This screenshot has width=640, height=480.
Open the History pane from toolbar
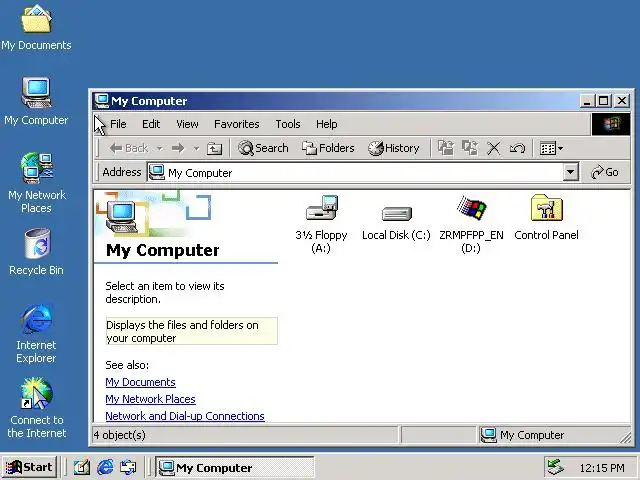(x=393, y=148)
